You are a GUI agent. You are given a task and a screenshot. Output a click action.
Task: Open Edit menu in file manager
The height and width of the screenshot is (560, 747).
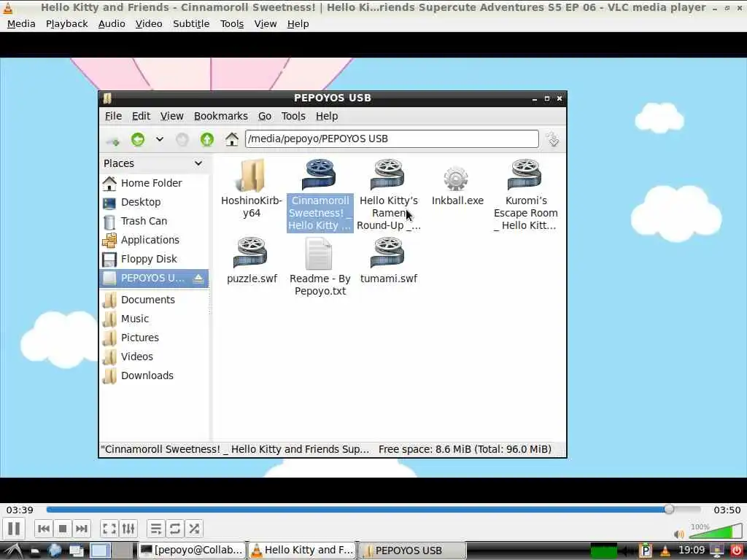point(141,116)
